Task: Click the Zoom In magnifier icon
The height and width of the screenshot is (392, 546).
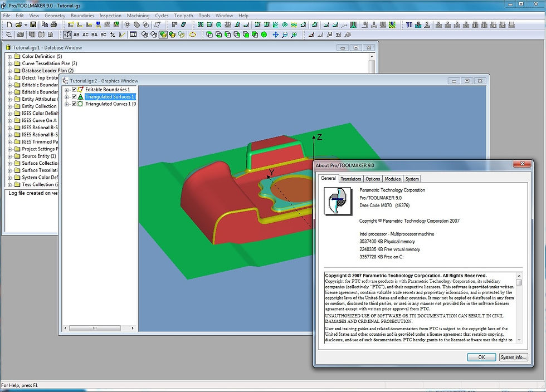Action: (294, 35)
